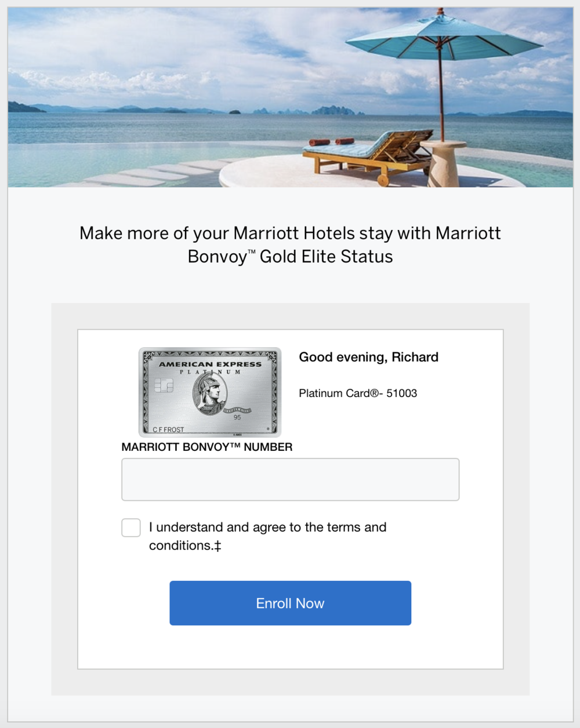Click the American Express Platinum card image

pos(210,392)
